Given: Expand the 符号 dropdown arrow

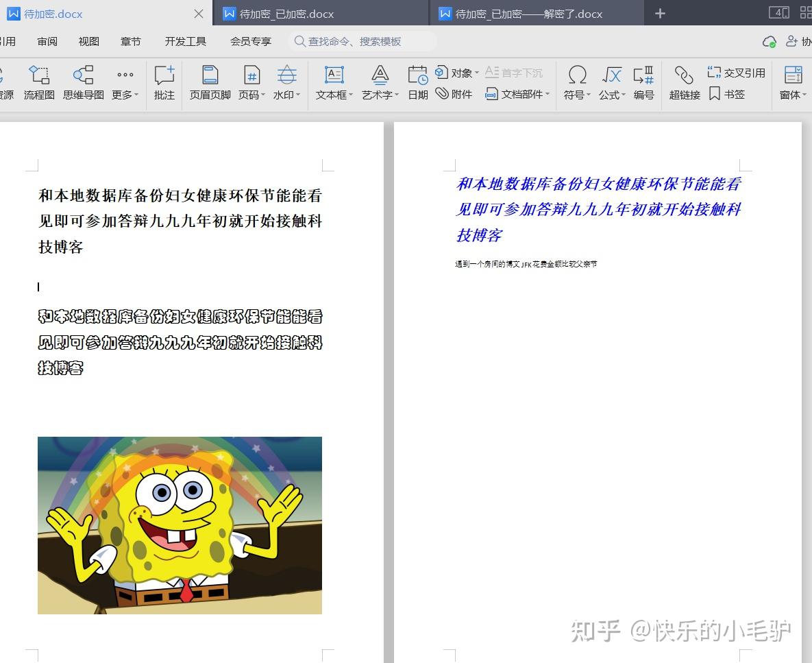Looking at the screenshot, I should pyautogui.click(x=589, y=95).
